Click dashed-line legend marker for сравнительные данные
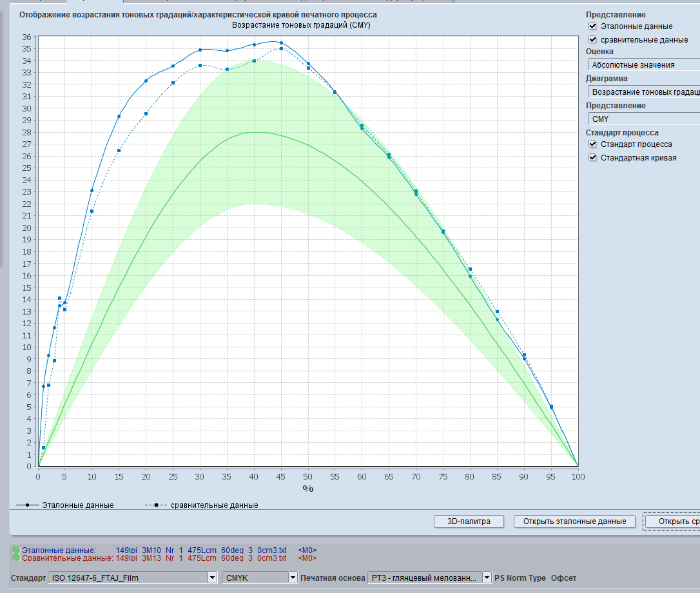This screenshot has height=593, width=700. pos(157,505)
